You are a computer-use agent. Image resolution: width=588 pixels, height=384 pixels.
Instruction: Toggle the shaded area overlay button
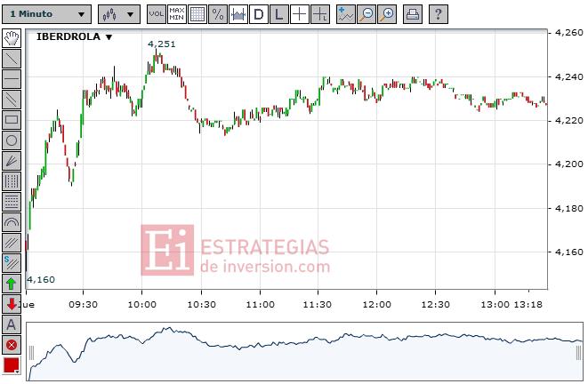238,14
